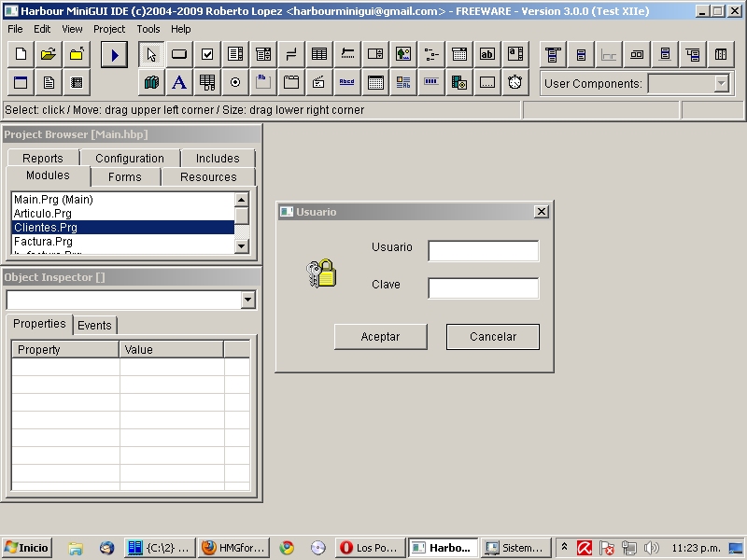Open the Opera 'Los Po...' taskbar item

click(x=370, y=548)
